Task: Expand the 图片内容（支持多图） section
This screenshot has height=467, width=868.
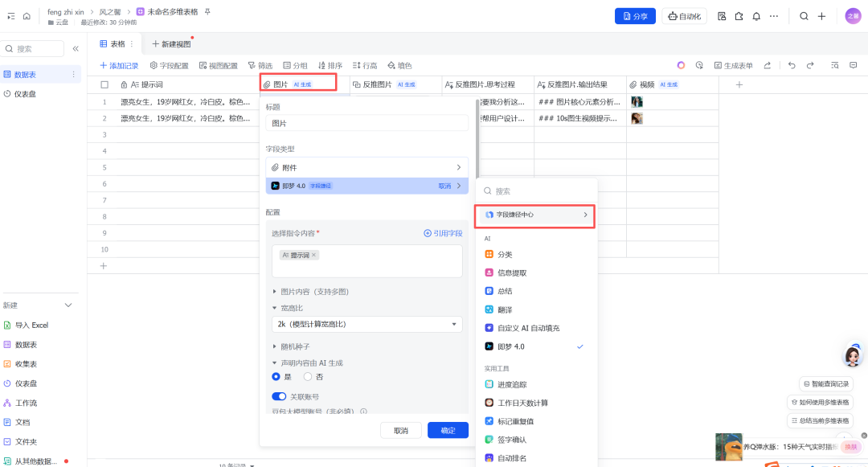Action: pyautogui.click(x=314, y=291)
